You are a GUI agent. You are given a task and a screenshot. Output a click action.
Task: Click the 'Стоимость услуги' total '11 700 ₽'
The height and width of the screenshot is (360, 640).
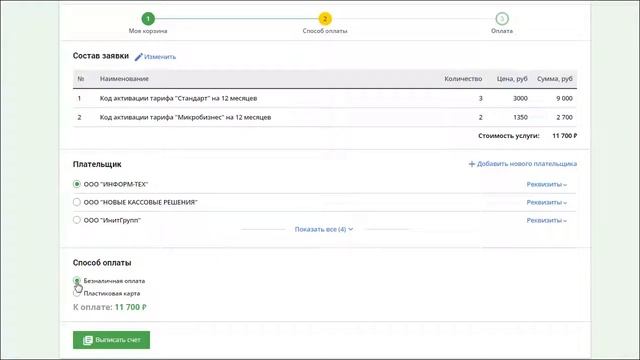[x=565, y=136]
